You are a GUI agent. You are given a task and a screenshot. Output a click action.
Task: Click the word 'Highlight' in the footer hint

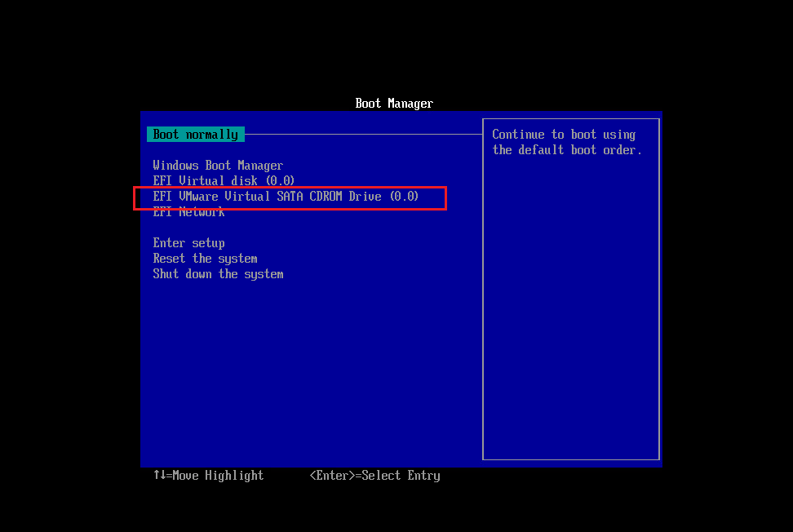click(234, 476)
